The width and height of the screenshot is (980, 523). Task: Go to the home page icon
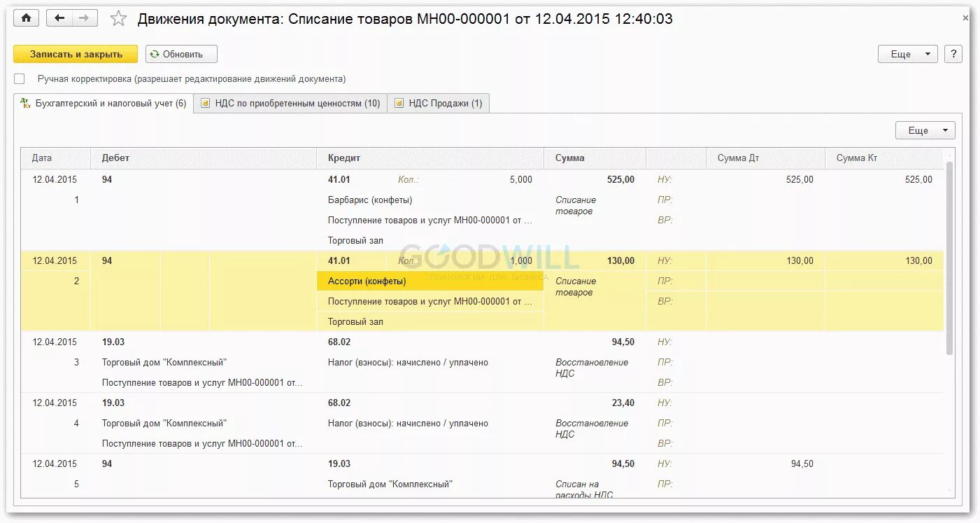26,18
